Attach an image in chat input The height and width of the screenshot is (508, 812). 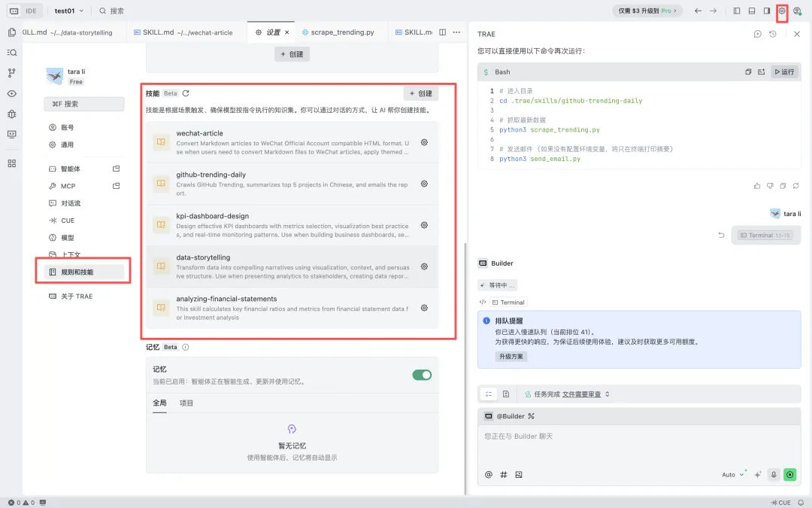point(518,474)
